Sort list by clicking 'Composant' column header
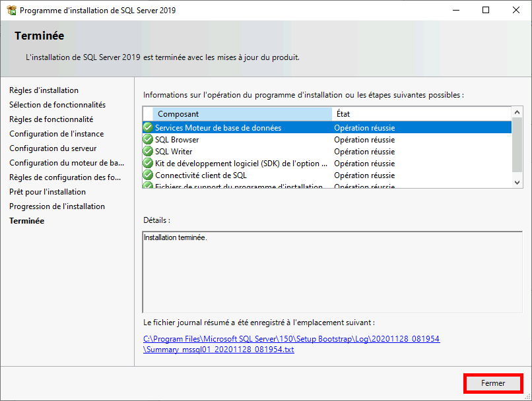Viewport: 532px width, 401px height. coord(178,113)
